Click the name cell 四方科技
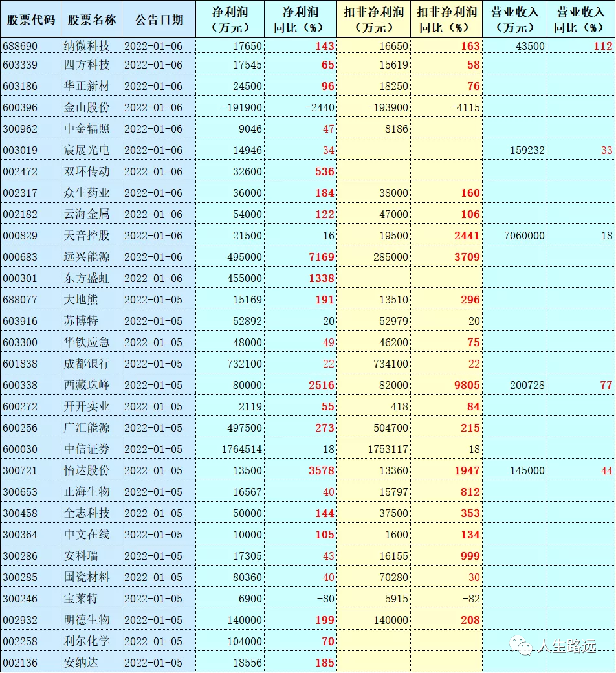Image resolution: width=616 pixels, height=673 pixels. pyautogui.click(x=91, y=65)
